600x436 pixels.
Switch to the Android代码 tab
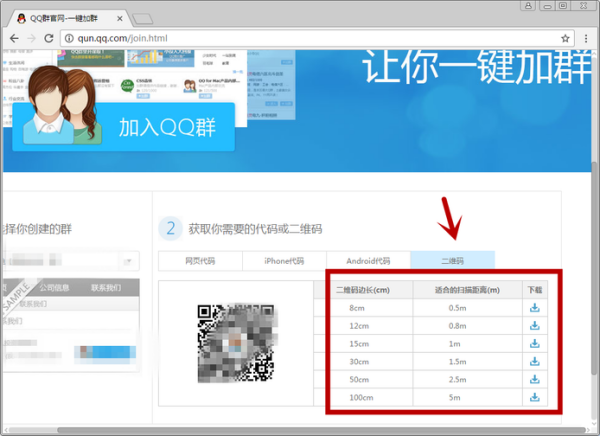368,261
